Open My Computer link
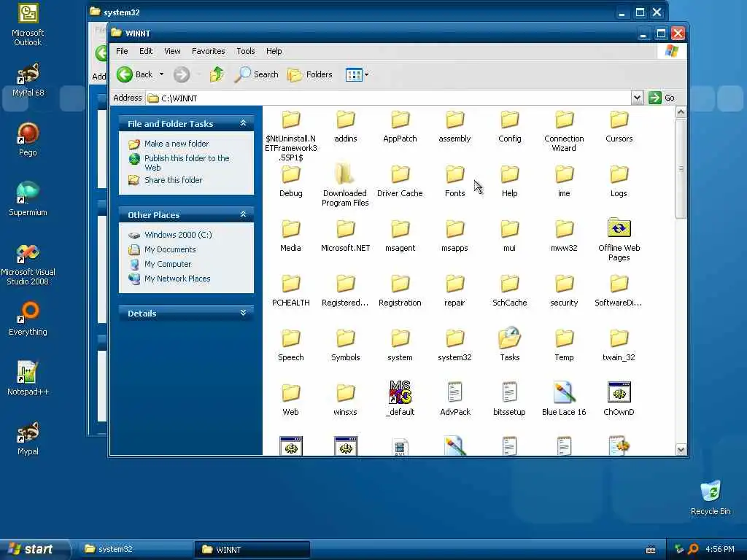 coord(168,264)
